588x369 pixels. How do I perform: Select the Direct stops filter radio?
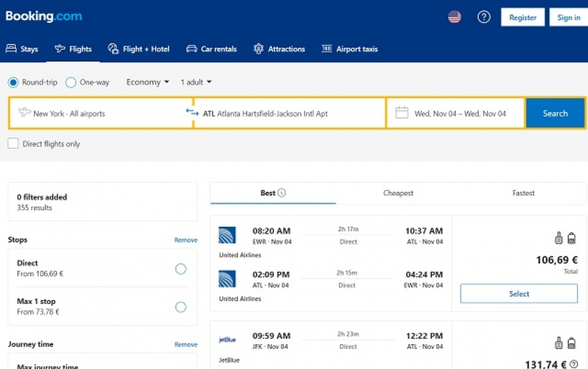pyautogui.click(x=181, y=269)
